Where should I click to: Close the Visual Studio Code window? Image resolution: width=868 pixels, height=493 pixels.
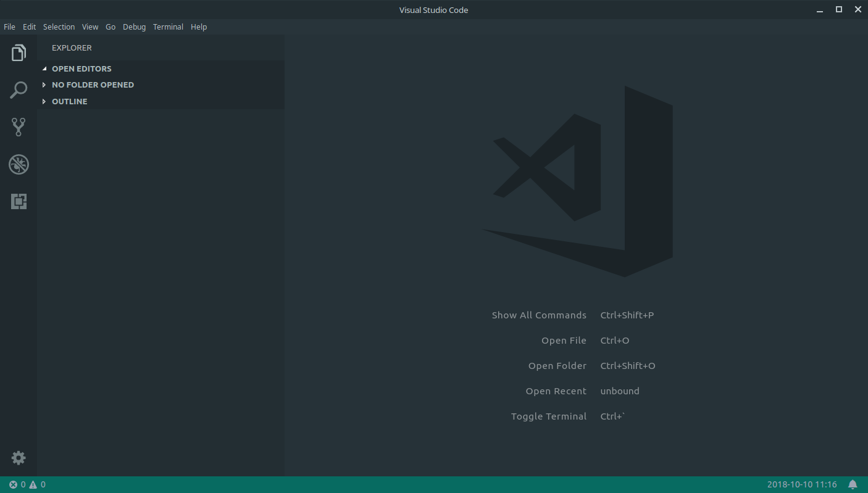coord(858,9)
